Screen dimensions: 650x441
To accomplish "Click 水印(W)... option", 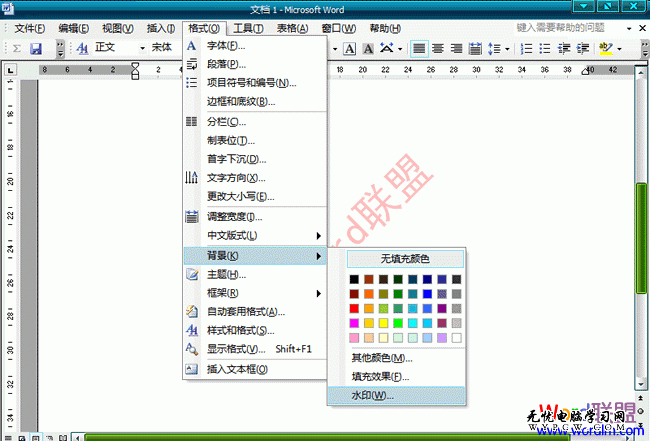I will click(x=397, y=395).
